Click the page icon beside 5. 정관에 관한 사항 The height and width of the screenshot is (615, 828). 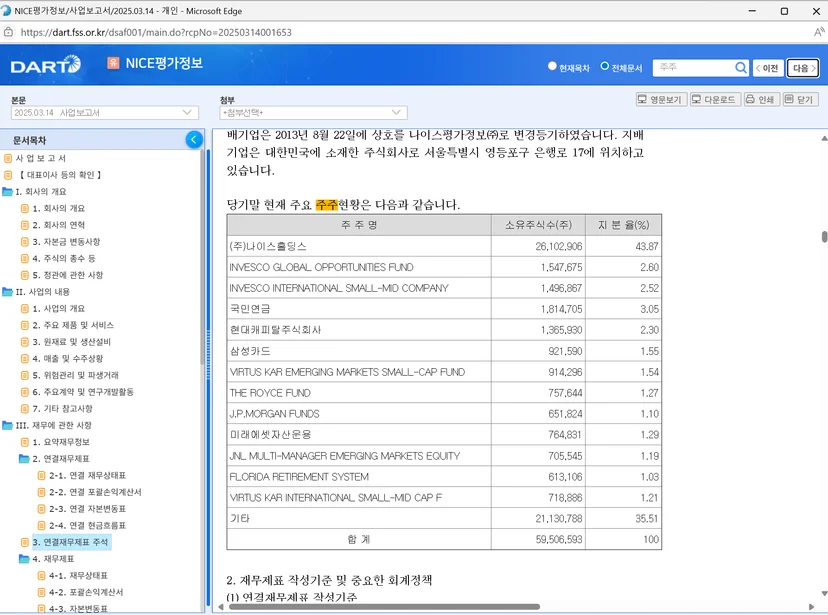(x=24, y=275)
